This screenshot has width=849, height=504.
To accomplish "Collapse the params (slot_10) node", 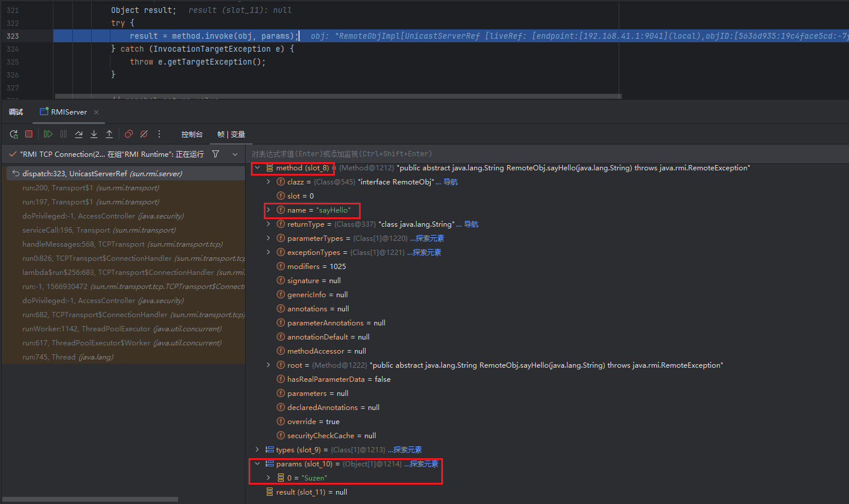I will (x=257, y=464).
